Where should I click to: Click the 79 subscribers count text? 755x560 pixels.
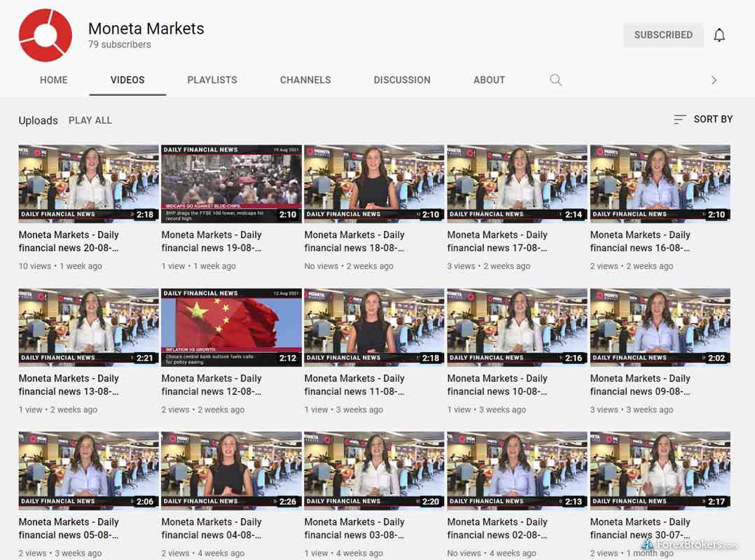pos(119,44)
